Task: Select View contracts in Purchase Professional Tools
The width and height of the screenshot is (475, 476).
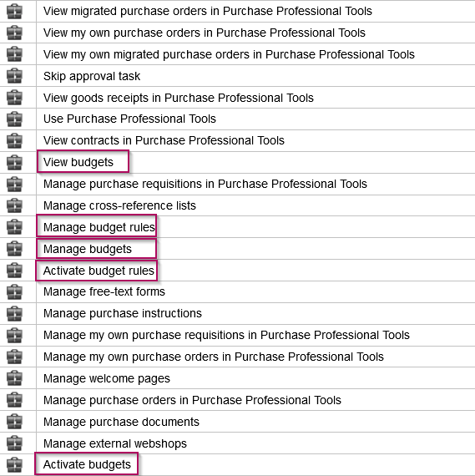Action: (164, 140)
